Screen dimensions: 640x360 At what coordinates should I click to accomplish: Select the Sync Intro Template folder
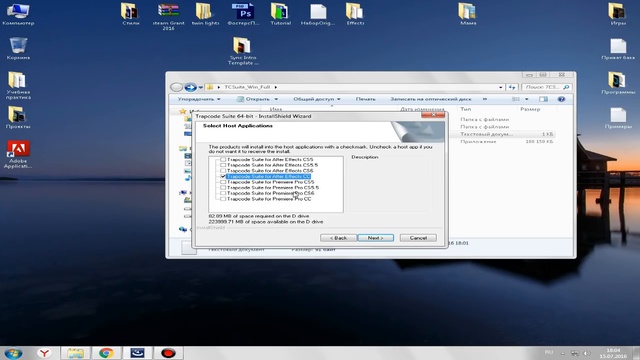click(x=243, y=51)
